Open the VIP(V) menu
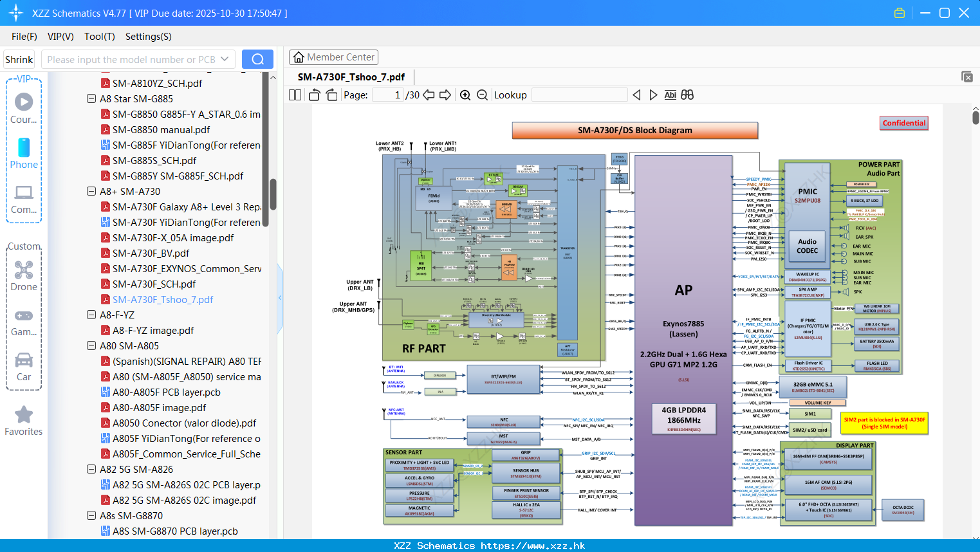The image size is (980, 552). (60, 37)
